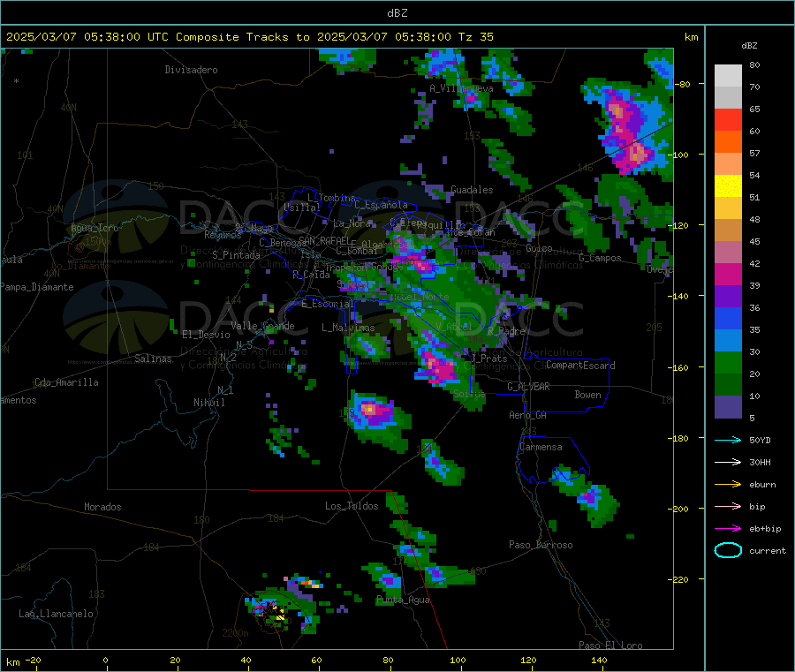Click the '5' dBZ scale value
This screenshot has height=672, width=795.
(752, 418)
